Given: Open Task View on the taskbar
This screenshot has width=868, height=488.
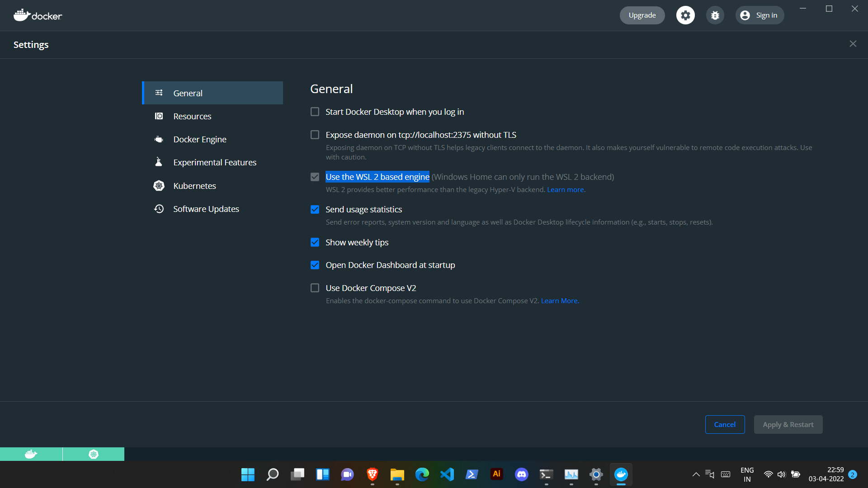Looking at the screenshot, I should pyautogui.click(x=297, y=474).
